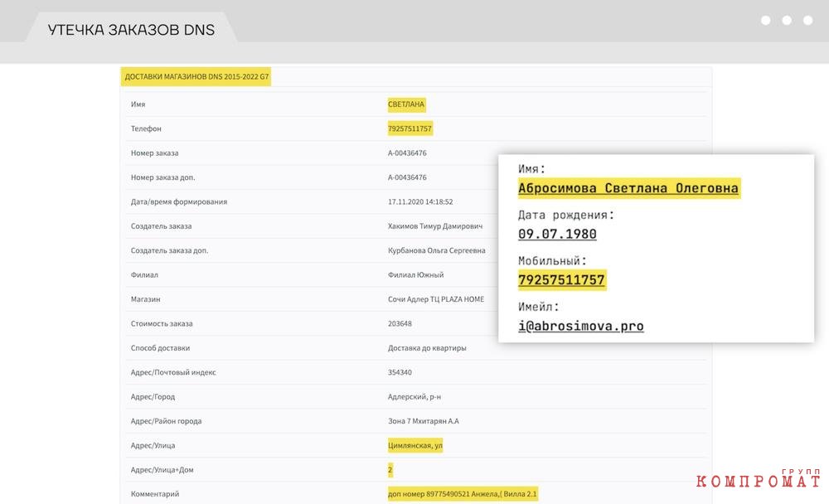Click the value Зона 7 Мхитарян А.А
The image size is (829, 504).
(x=423, y=421)
